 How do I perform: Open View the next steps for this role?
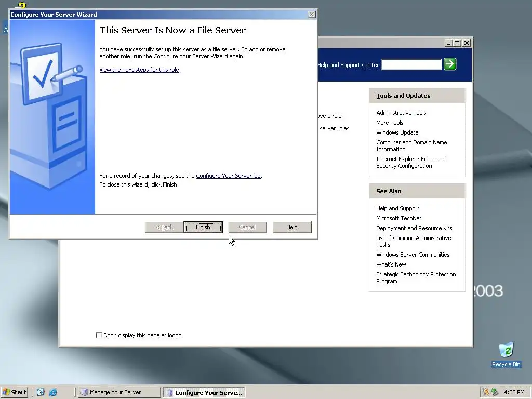(139, 70)
